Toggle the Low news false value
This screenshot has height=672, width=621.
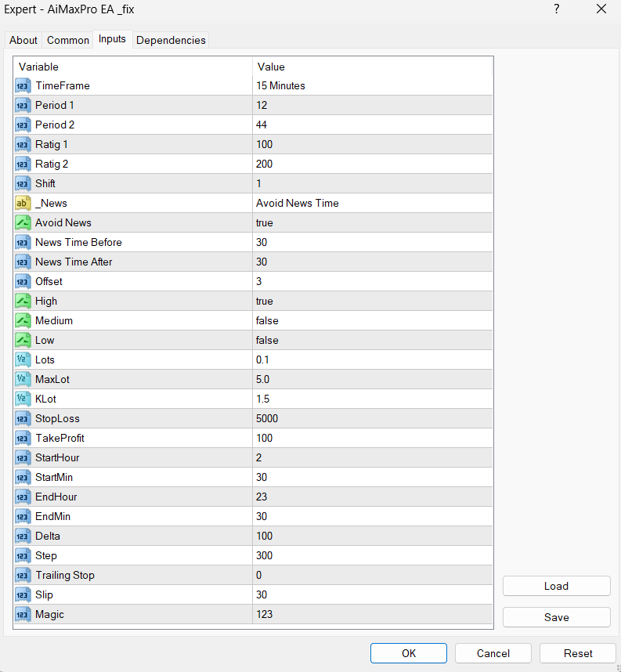[373, 340]
